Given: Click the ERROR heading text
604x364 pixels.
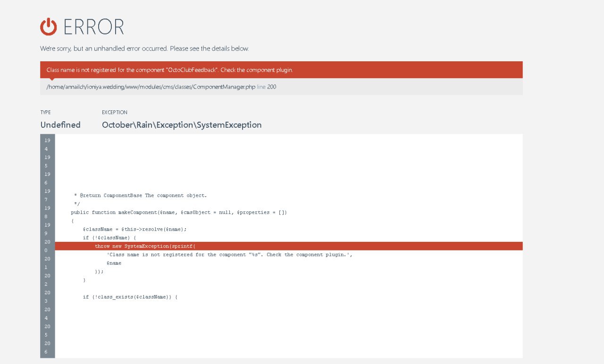Looking at the screenshot, I should [93, 27].
